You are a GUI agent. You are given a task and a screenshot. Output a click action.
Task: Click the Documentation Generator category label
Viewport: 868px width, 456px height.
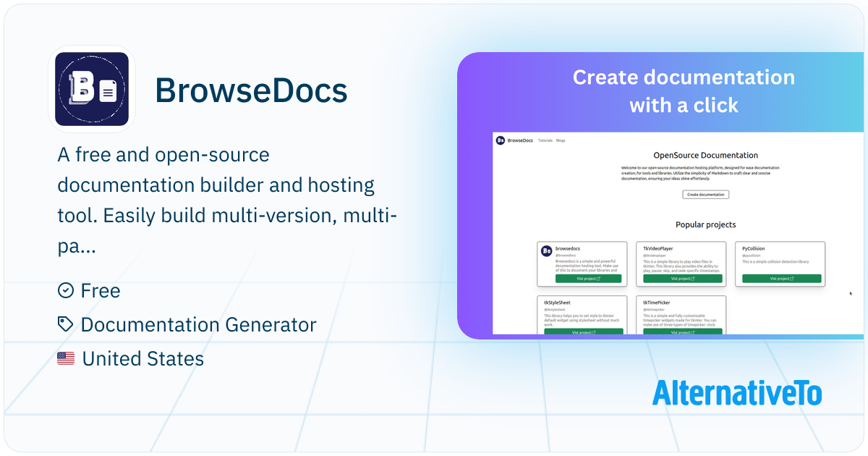[199, 324]
